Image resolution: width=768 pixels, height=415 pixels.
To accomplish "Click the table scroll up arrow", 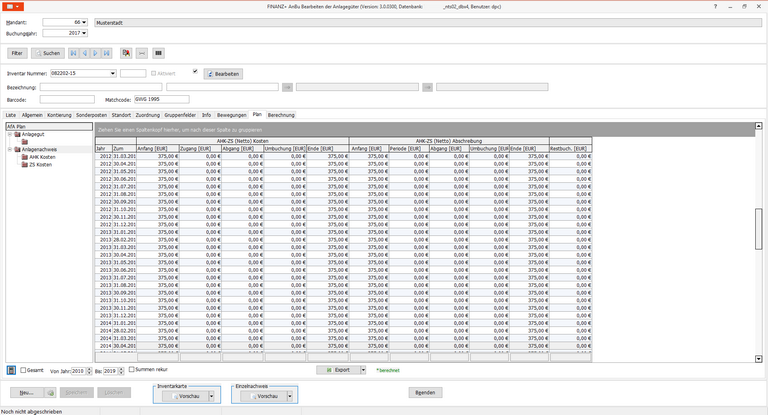I will 758,126.
